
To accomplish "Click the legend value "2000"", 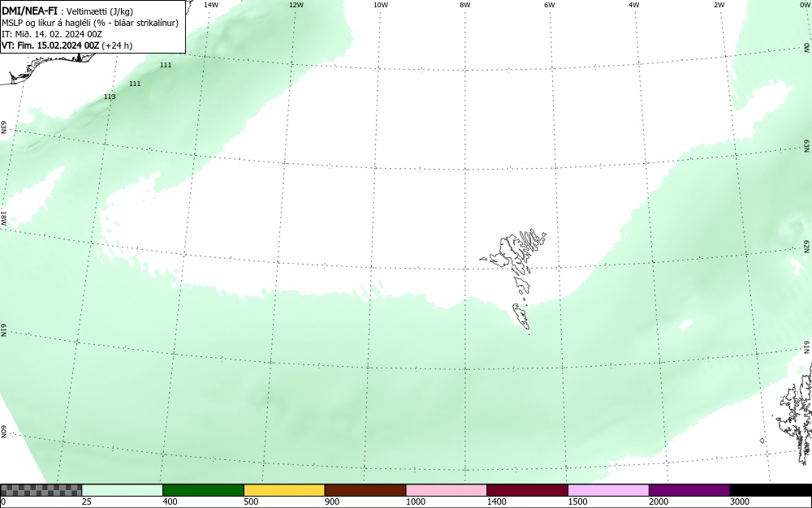I will click(x=659, y=502).
